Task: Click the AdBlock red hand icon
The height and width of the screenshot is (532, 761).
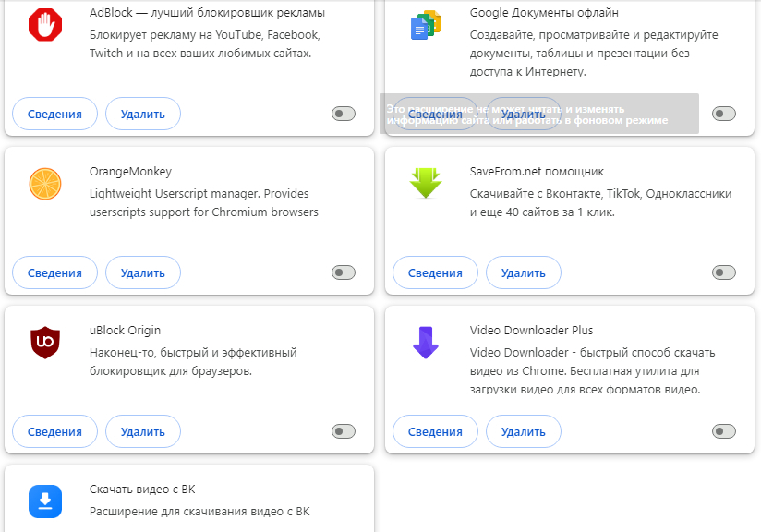Action: (44, 26)
